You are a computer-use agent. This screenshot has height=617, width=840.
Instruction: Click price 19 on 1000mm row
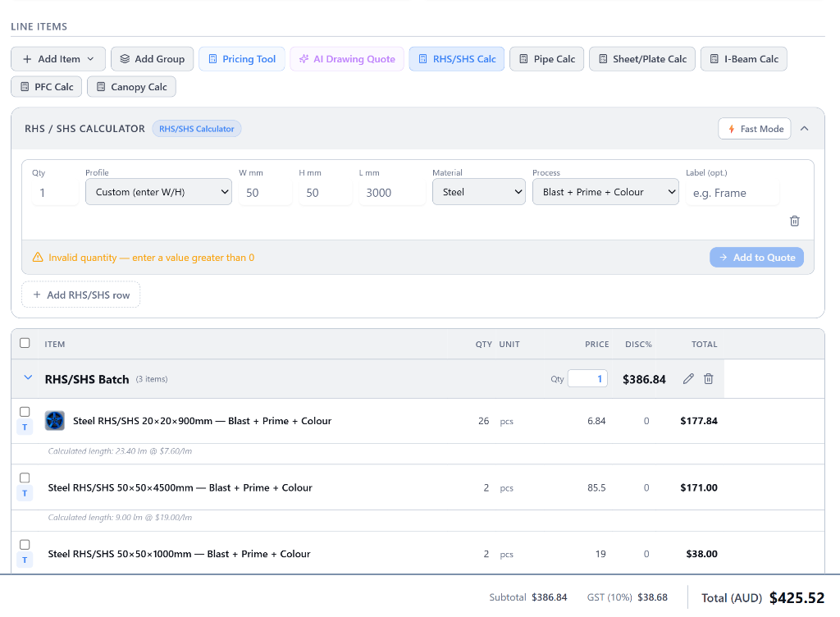tap(600, 554)
